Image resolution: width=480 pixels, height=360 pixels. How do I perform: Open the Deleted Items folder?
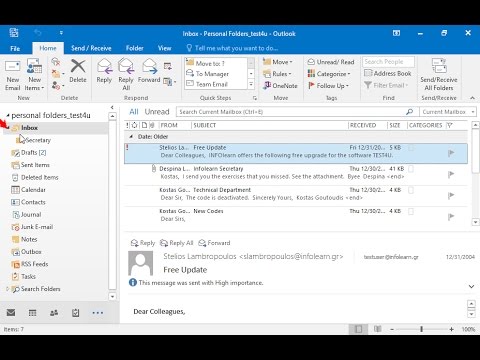39,177
